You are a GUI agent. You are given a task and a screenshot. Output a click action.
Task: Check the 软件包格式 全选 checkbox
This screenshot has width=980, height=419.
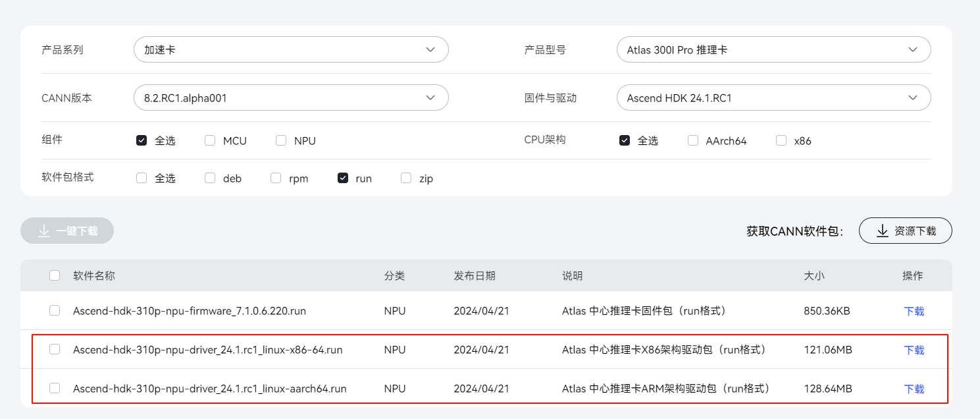tap(142, 178)
